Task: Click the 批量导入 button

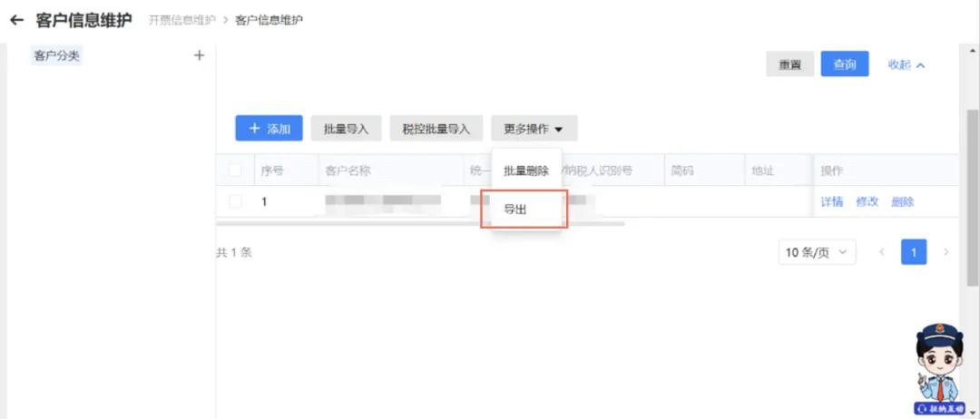Action: (347, 129)
